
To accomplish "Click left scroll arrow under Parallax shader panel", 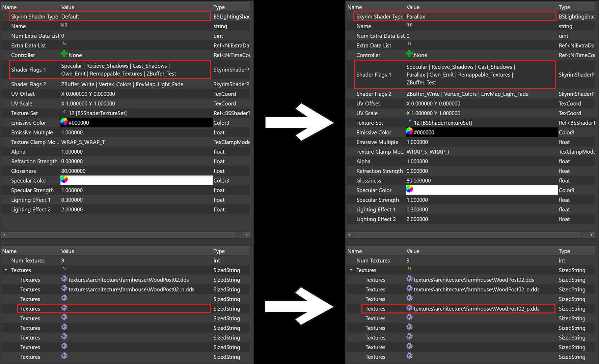I will (349, 235).
